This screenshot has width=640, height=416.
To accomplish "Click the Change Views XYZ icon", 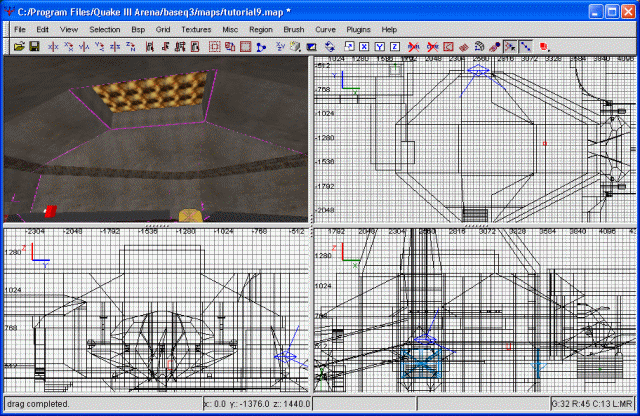I will click(280, 47).
